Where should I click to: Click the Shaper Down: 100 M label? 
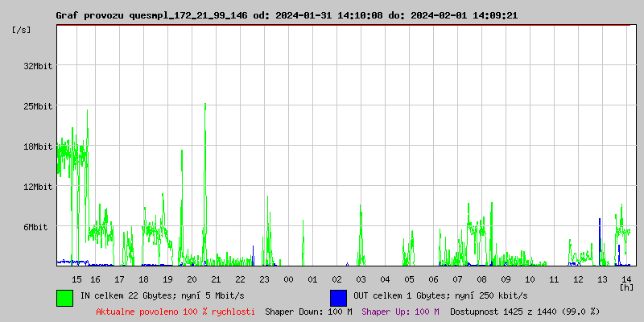click(x=308, y=312)
